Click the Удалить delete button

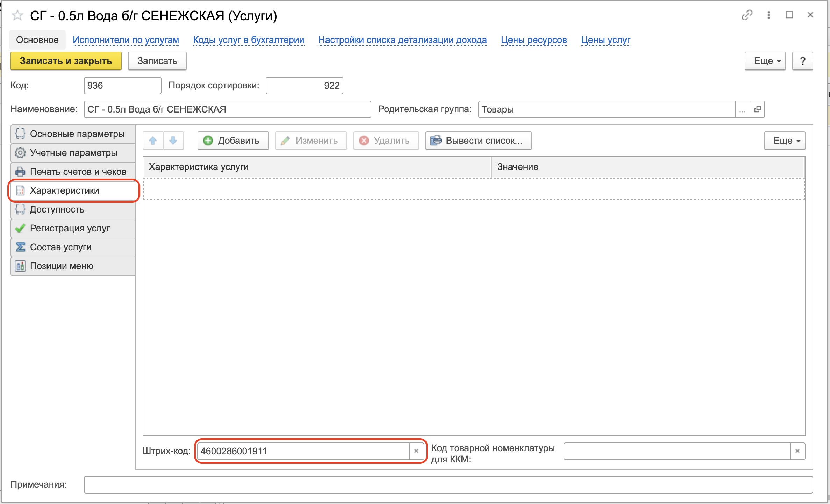[386, 141]
